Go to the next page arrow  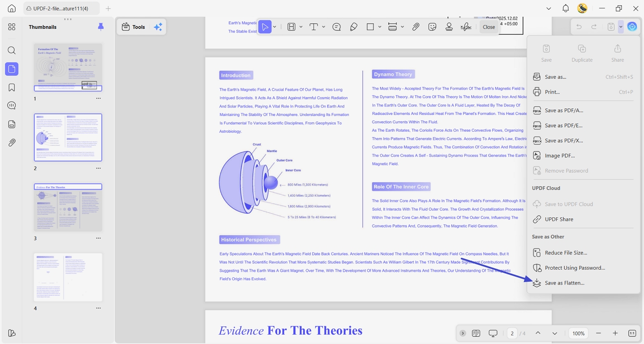(555, 333)
